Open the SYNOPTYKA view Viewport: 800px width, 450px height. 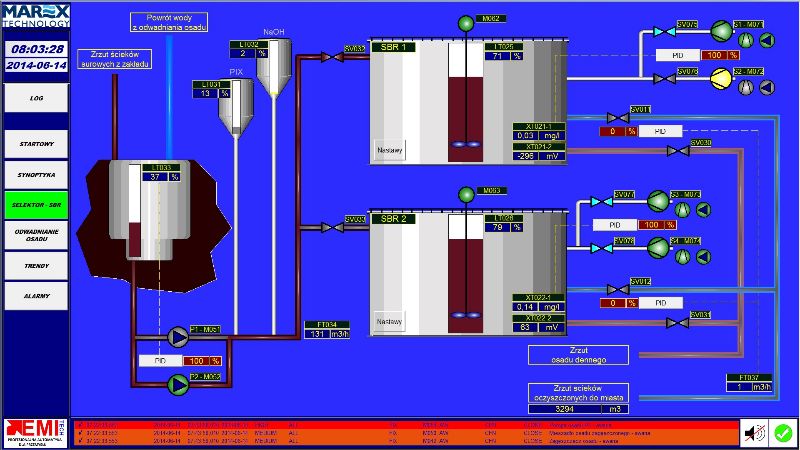pos(36,174)
